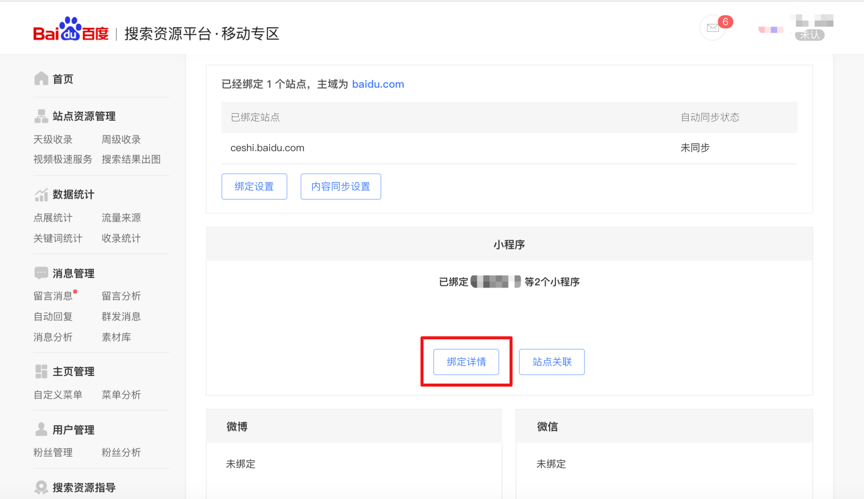Click the ceshi.baidu.com bound site row
This screenshot has height=499, width=864.
267,148
